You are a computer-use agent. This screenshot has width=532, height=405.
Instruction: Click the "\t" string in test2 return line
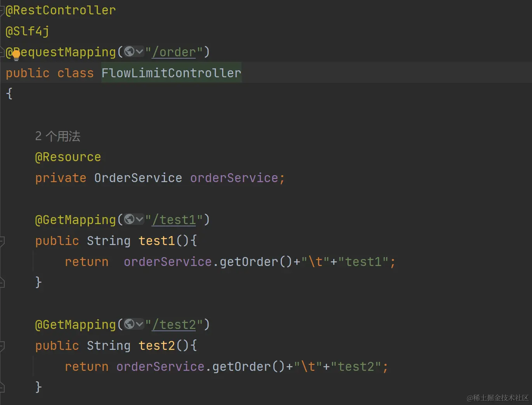click(308, 367)
